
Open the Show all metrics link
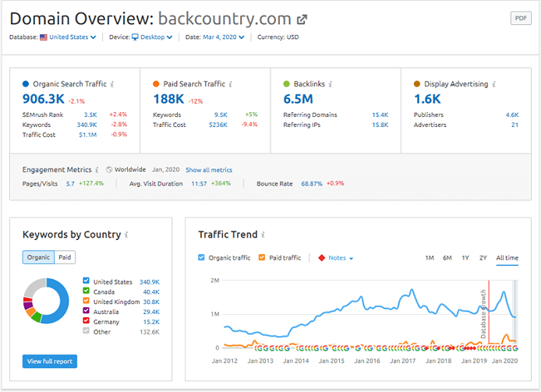coord(208,170)
